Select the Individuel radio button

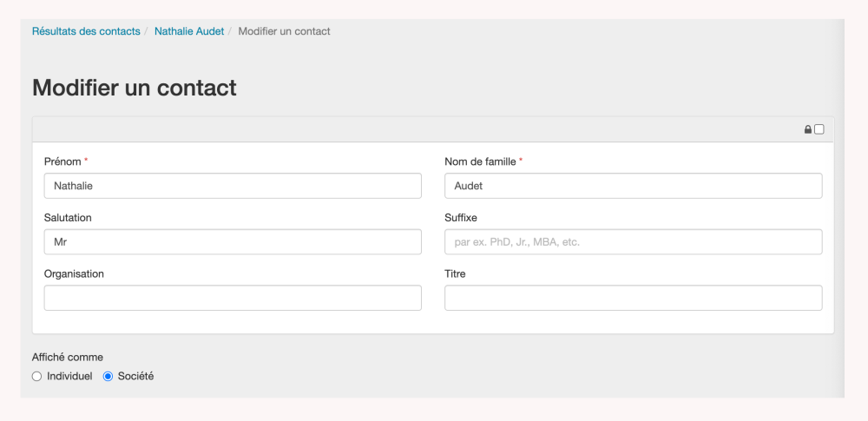pyautogui.click(x=36, y=377)
